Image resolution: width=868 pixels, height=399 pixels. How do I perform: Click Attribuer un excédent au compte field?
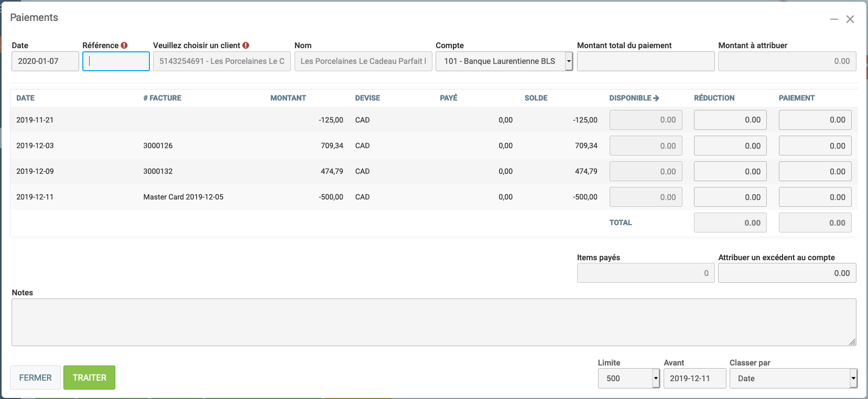tap(787, 273)
